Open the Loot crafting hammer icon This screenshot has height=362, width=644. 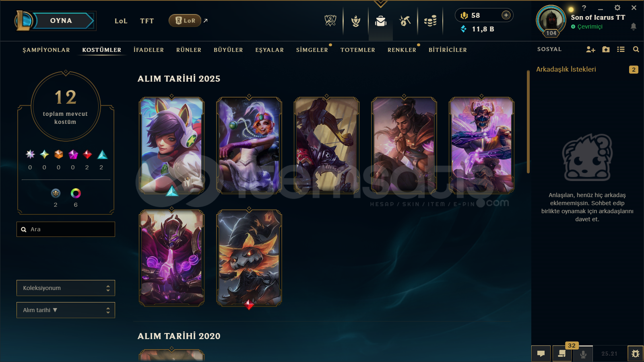[x=405, y=21]
